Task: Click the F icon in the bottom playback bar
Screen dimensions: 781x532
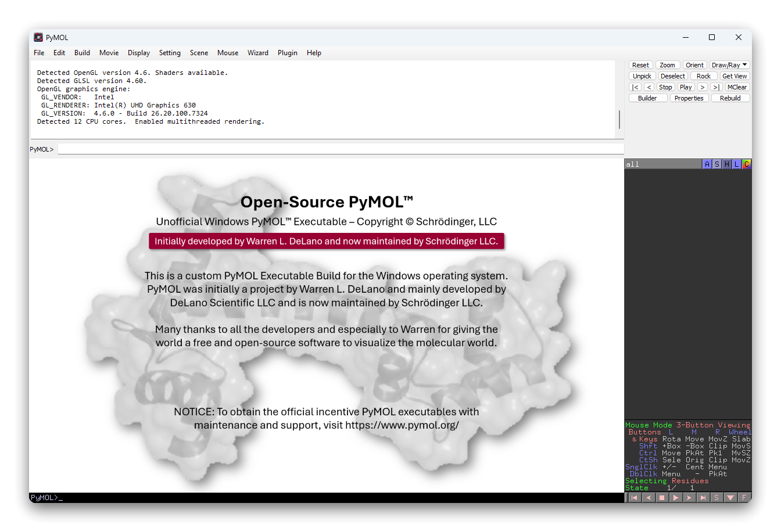Action: tap(744, 498)
